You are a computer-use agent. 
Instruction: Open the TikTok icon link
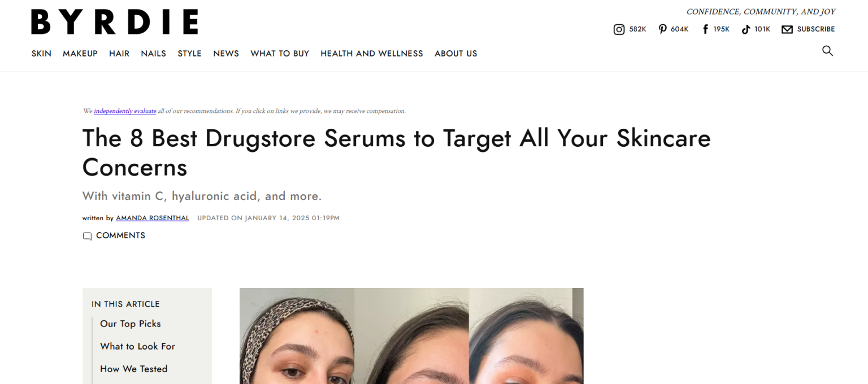point(746,29)
